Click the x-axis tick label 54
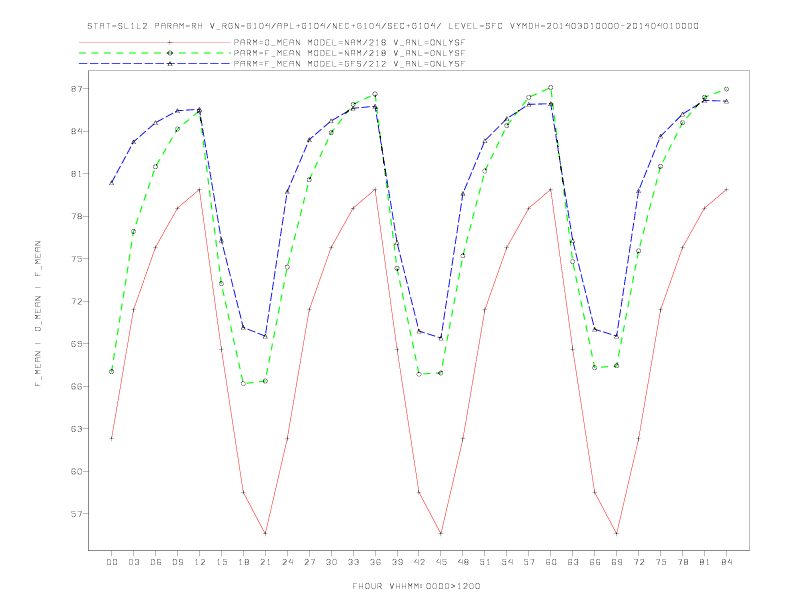This screenshot has height=612, width=792. pyautogui.click(x=507, y=562)
